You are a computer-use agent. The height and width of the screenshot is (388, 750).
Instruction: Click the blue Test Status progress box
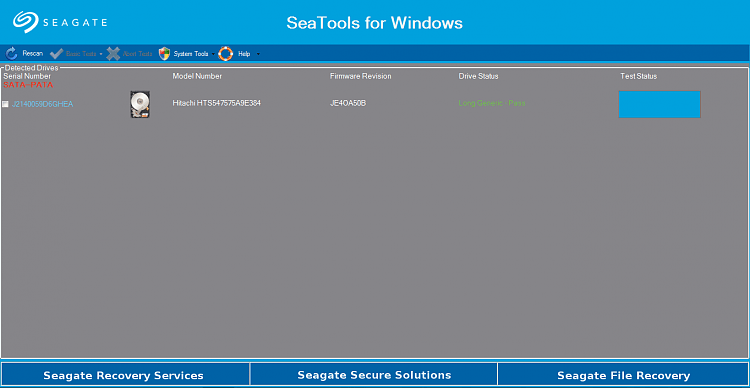click(x=660, y=104)
